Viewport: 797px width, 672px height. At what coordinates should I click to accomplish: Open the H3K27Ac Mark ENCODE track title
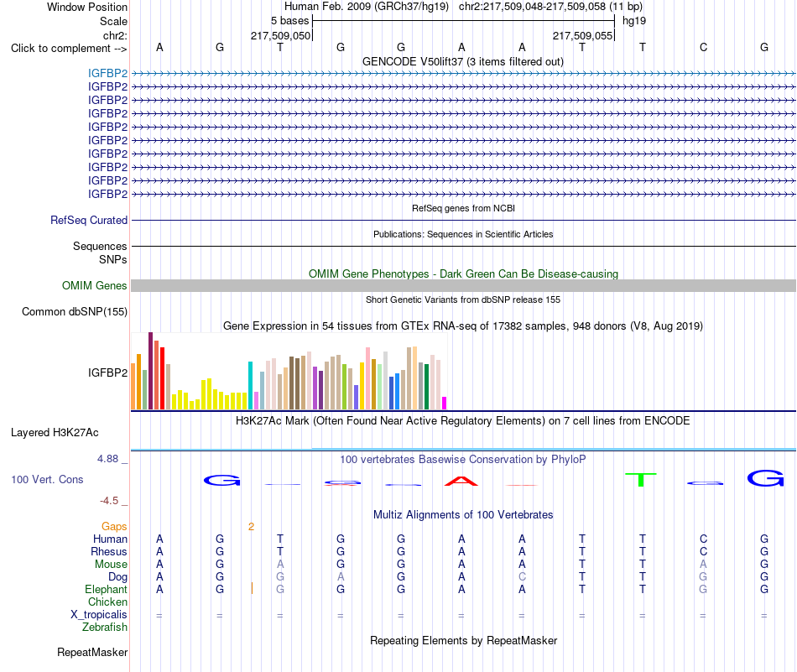[x=462, y=421]
